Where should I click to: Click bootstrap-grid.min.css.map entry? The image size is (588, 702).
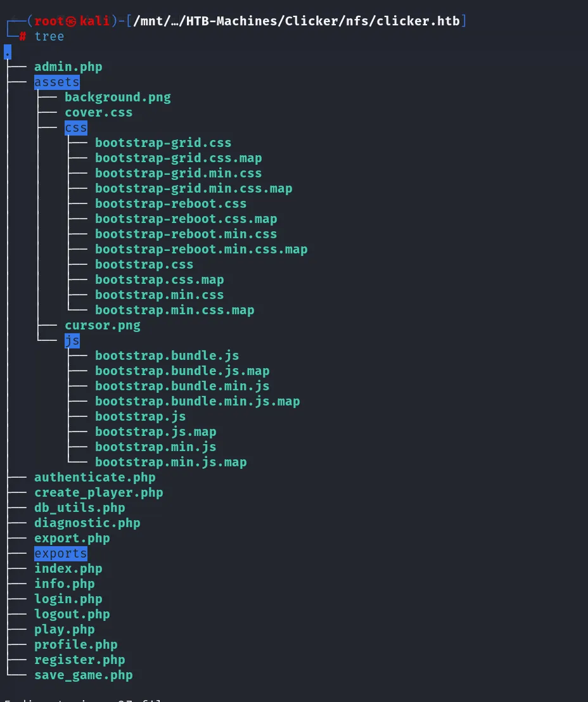coord(193,189)
